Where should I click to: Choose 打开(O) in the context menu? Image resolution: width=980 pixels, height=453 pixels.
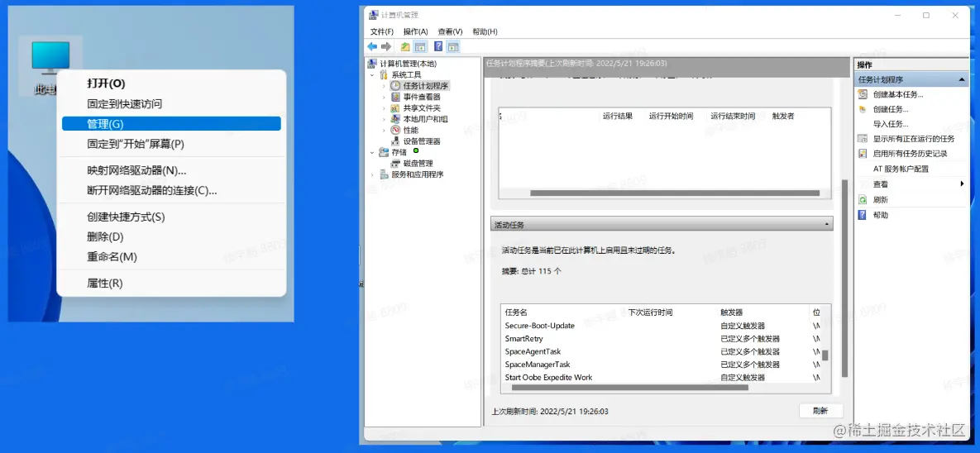171,83
